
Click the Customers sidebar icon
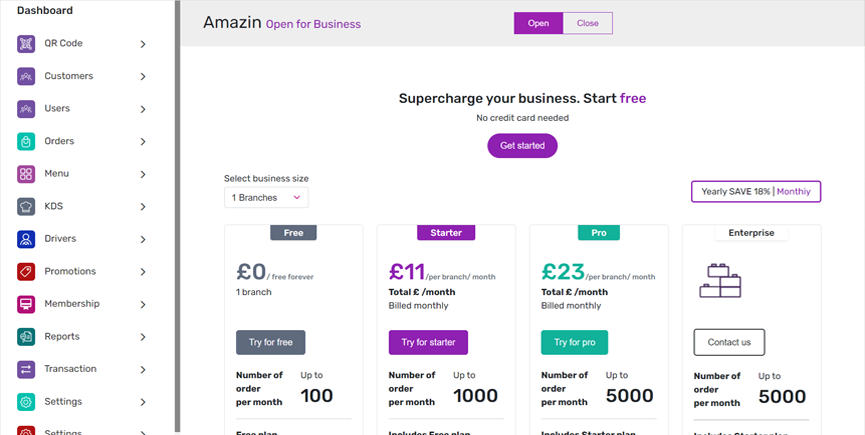[26, 76]
